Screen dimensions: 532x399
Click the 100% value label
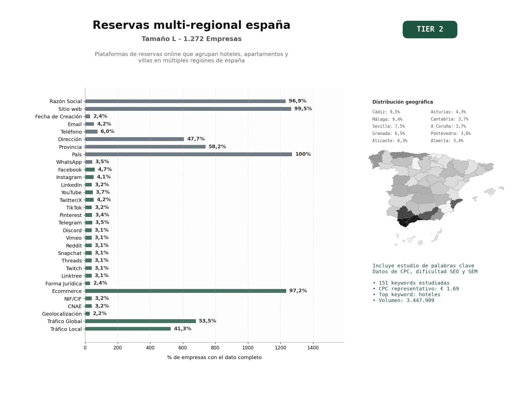pyautogui.click(x=303, y=154)
